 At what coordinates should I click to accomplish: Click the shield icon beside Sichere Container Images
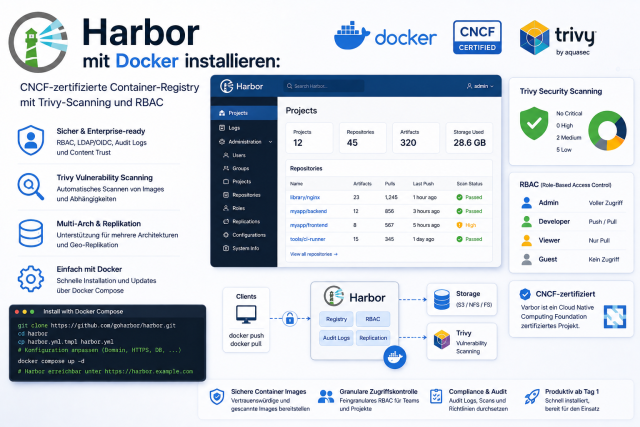pyautogui.click(x=217, y=397)
